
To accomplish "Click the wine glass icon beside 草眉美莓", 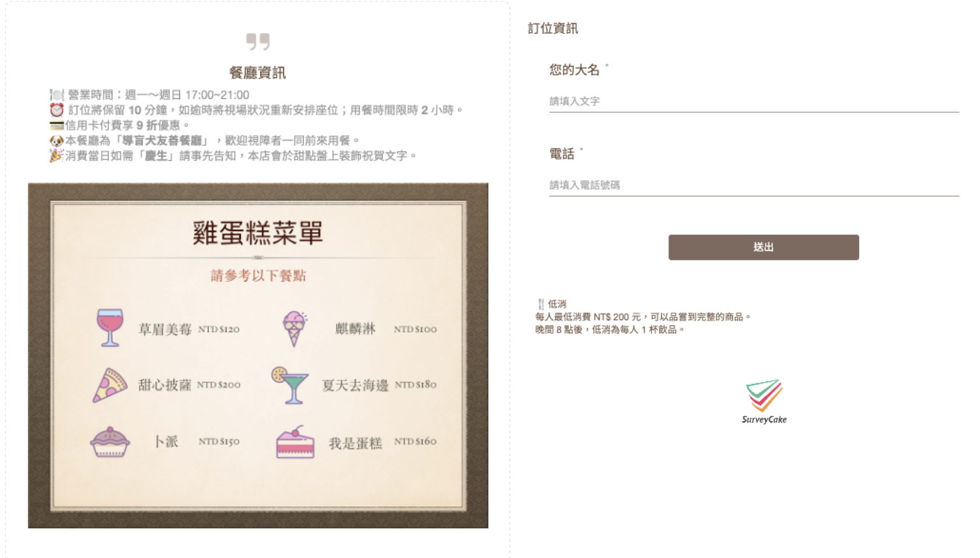I will 110,328.
